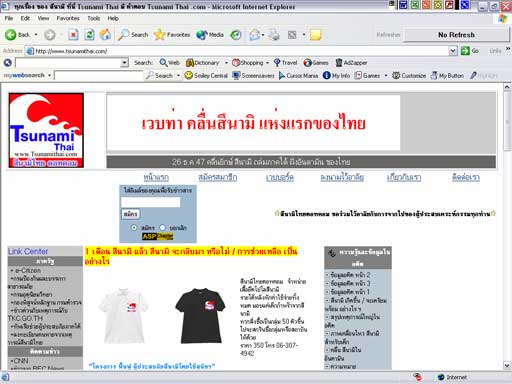Image resolution: width=512 pixels, height=384 pixels.
Task: Click the Tsunami Thai logo image
Action: 46,130
